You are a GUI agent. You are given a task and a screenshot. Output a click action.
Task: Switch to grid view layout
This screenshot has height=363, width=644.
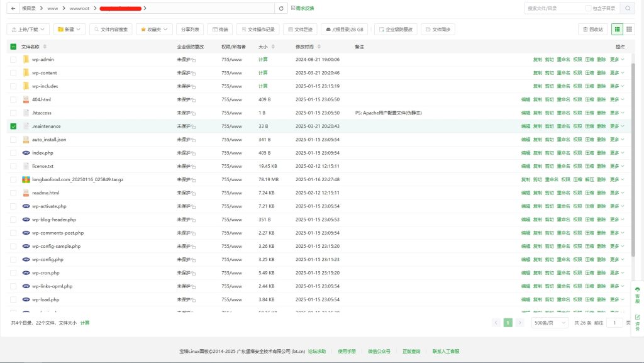tap(629, 29)
